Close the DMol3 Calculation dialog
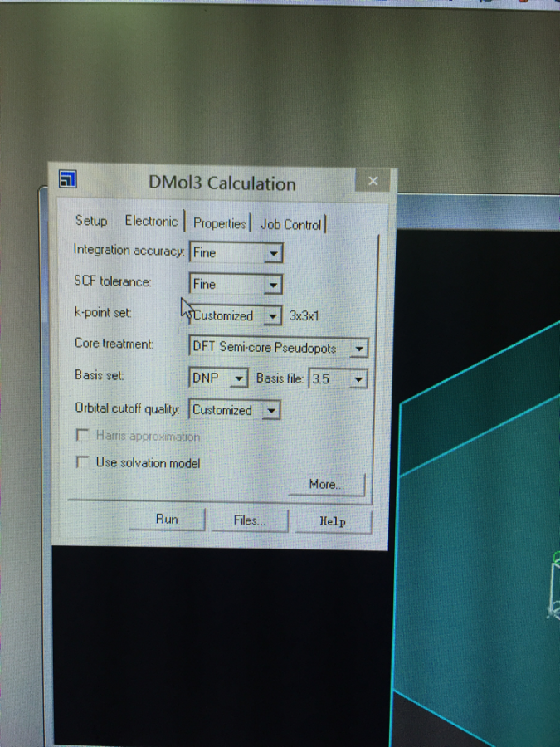The width and height of the screenshot is (560, 747). (373, 181)
